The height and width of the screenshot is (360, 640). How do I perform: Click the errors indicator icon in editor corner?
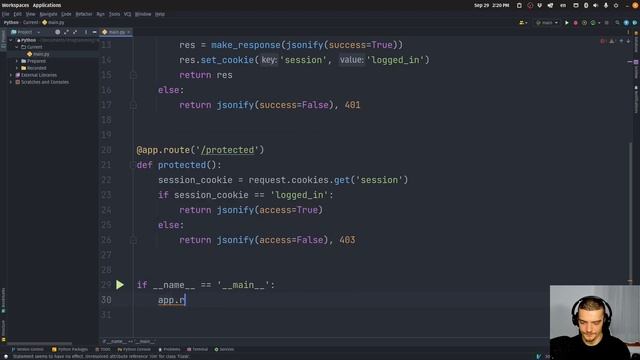coord(603,41)
